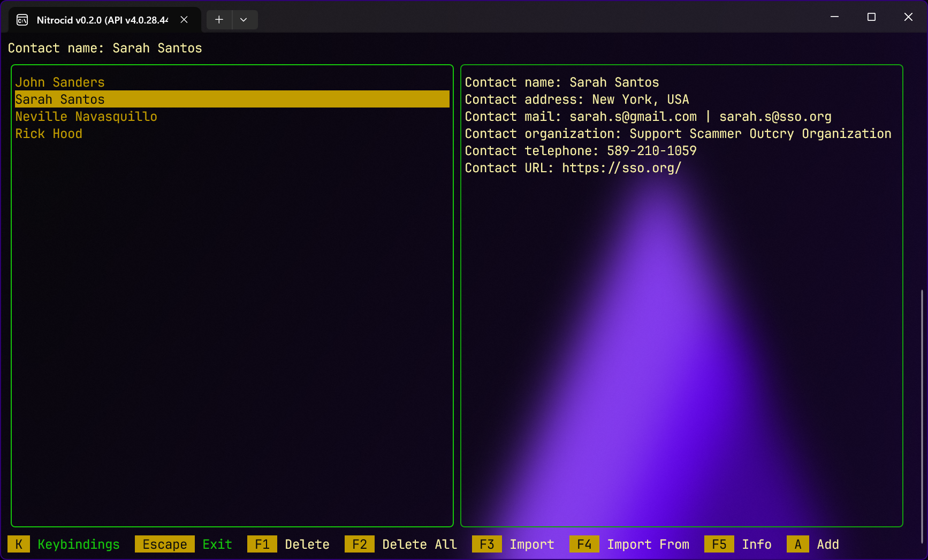Maximize the terminal window

click(871, 17)
